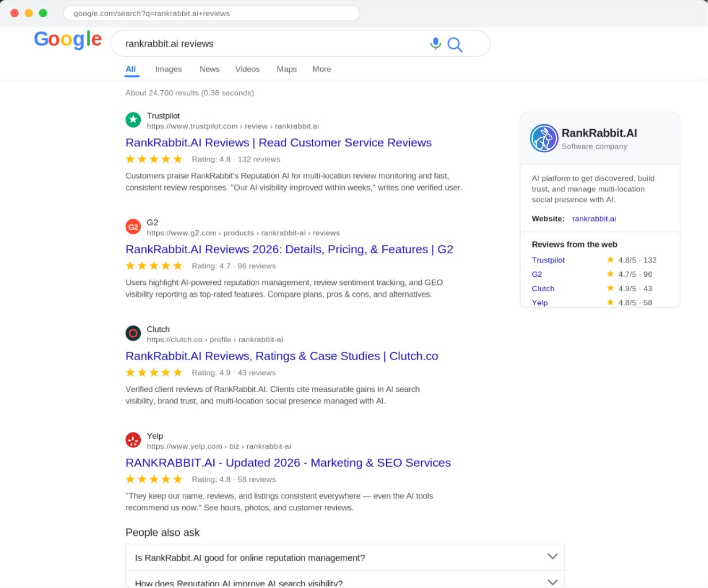This screenshot has width=708, height=588.
Task: Click the Trustpilot green star favicon
Action: [x=133, y=119]
